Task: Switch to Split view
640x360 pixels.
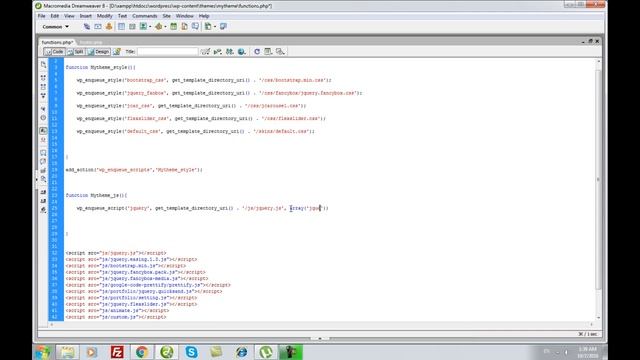Action: coord(76,51)
